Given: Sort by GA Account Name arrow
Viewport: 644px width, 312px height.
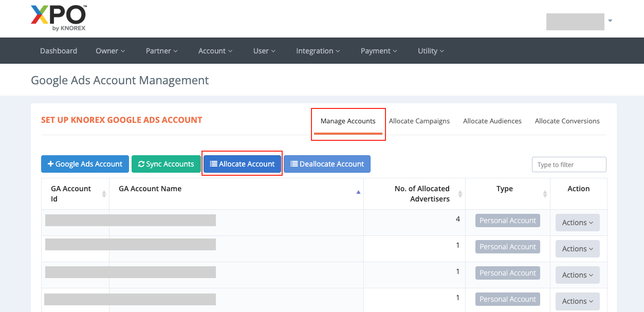Looking at the screenshot, I should coord(358,192).
